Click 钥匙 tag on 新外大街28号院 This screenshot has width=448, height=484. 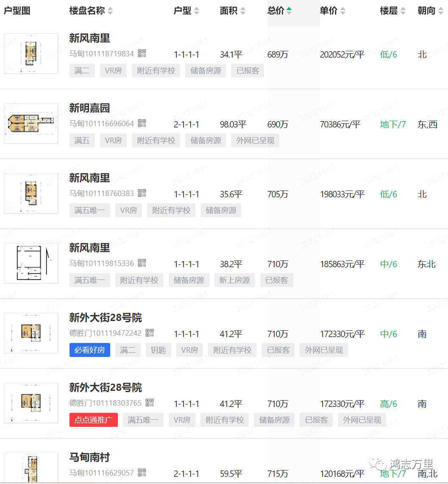[x=159, y=350]
